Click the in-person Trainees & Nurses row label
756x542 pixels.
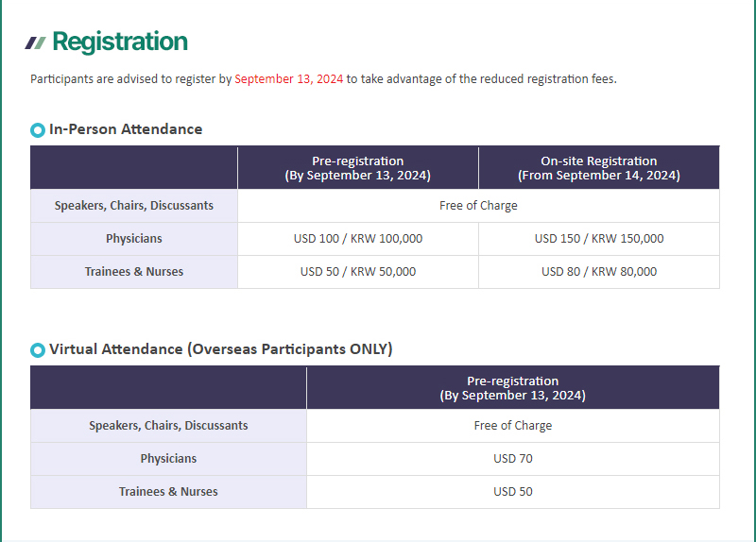pos(134,272)
